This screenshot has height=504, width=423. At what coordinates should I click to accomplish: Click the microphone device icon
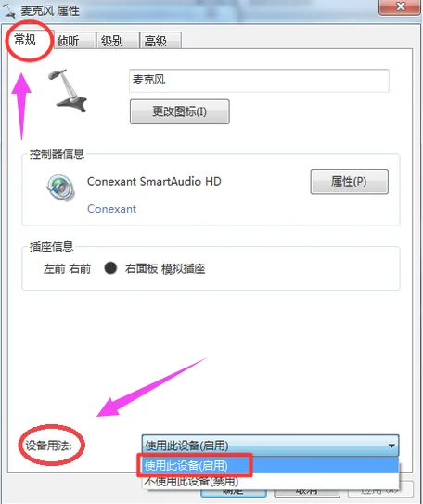(x=68, y=91)
